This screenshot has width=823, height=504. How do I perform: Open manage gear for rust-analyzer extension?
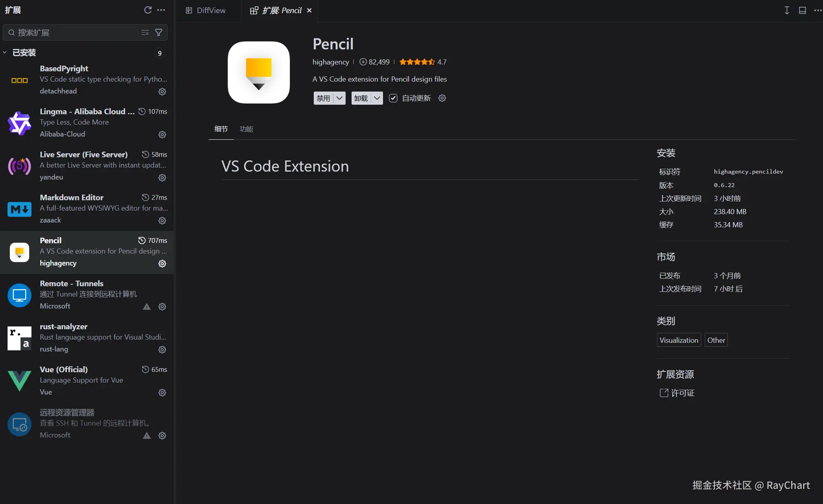[162, 350]
